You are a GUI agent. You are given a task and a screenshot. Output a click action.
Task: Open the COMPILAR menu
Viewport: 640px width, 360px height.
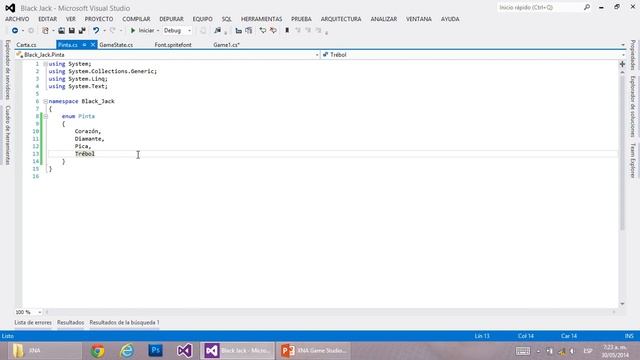tap(136, 19)
